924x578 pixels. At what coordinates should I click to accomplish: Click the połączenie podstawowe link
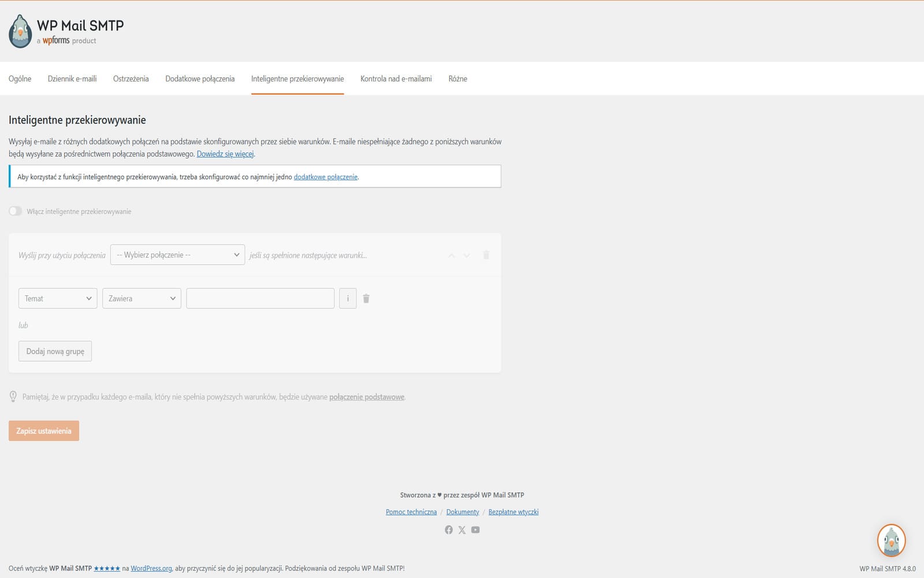point(367,397)
